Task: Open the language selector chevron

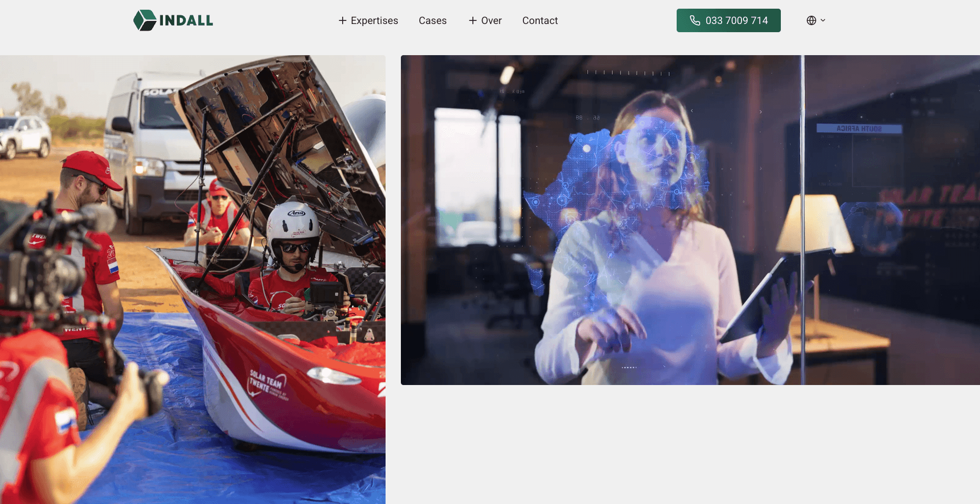Action: pos(823,20)
